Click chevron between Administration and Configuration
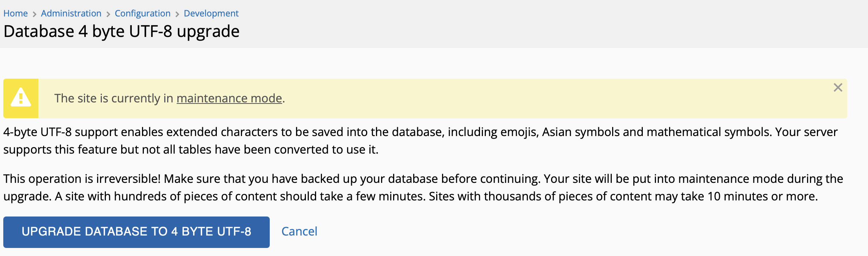Image resolution: width=868 pixels, height=256 pixels. pyautogui.click(x=108, y=14)
